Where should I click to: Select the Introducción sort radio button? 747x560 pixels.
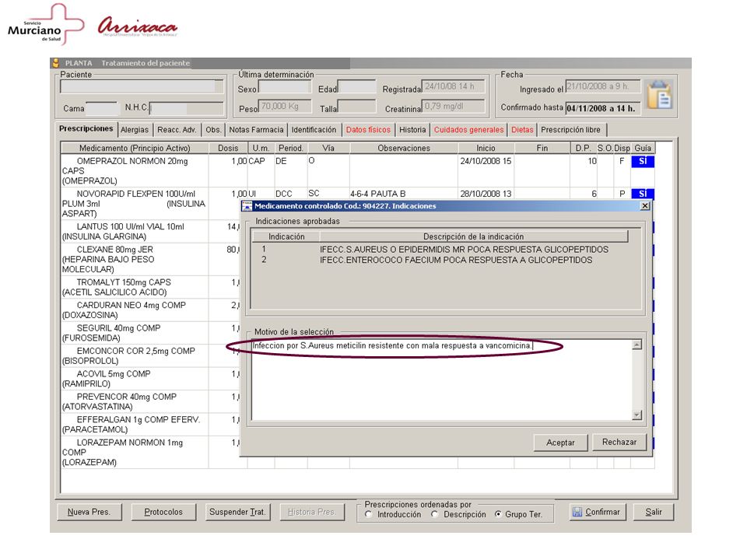(x=368, y=514)
